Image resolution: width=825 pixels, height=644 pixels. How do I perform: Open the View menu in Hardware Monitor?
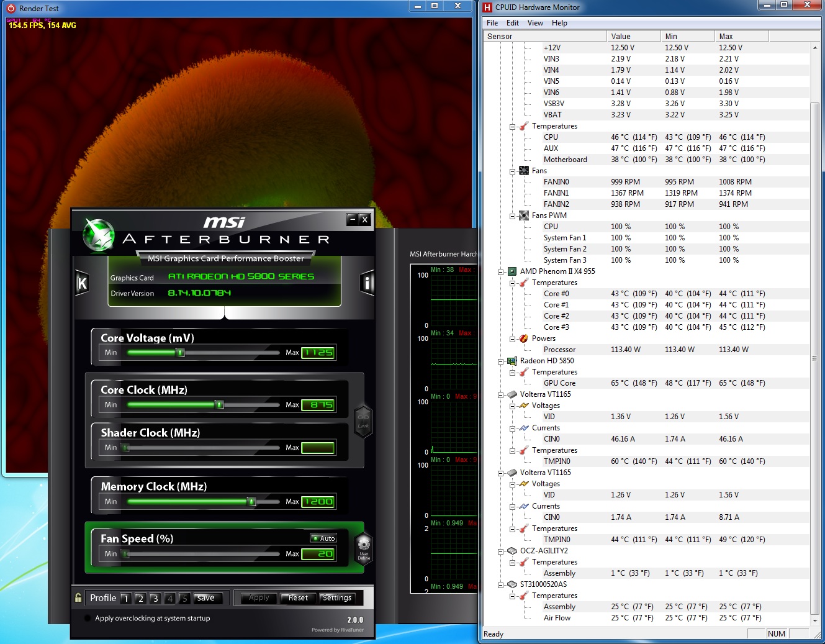(x=535, y=23)
